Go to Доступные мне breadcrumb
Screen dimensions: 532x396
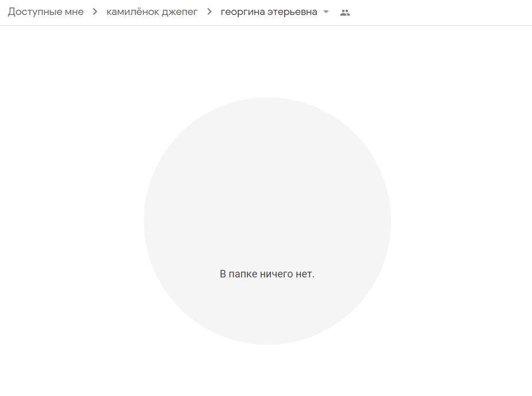point(45,12)
